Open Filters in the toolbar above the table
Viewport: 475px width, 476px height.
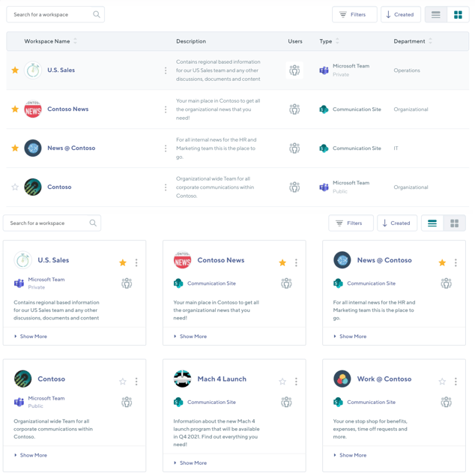tap(354, 14)
